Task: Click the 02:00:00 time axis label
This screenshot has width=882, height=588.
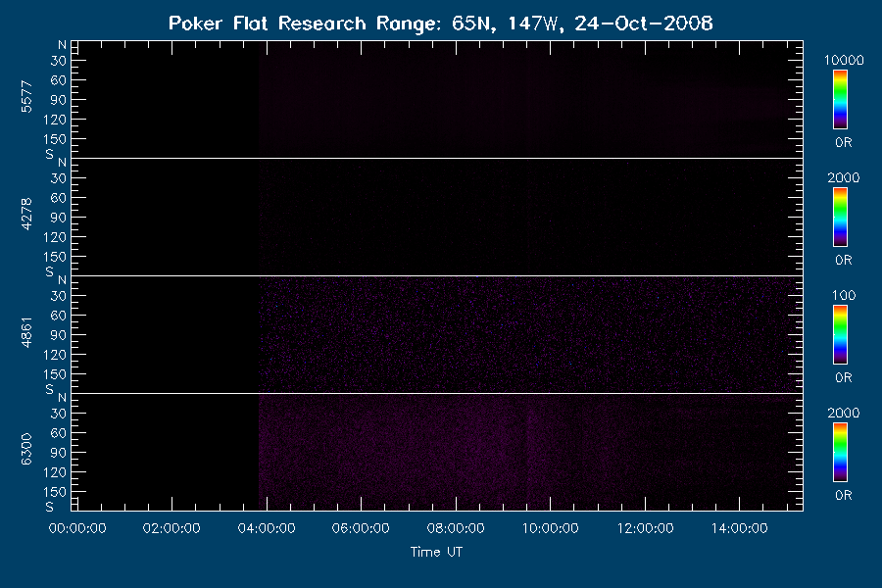Action: coord(171,528)
